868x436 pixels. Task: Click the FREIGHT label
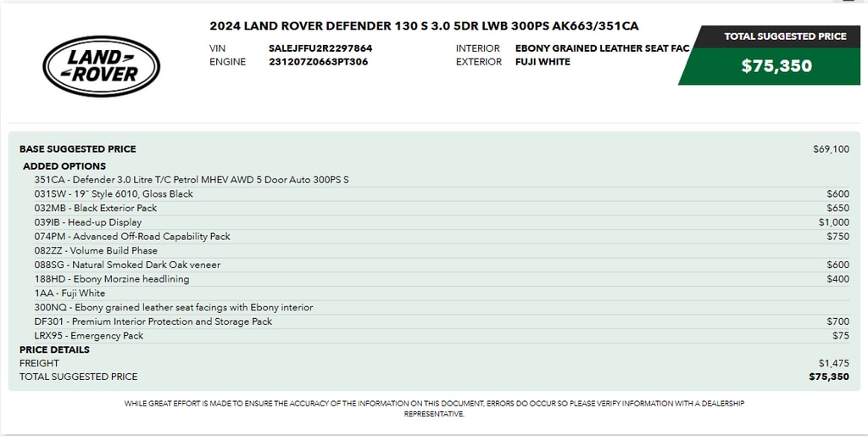tap(39, 363)
